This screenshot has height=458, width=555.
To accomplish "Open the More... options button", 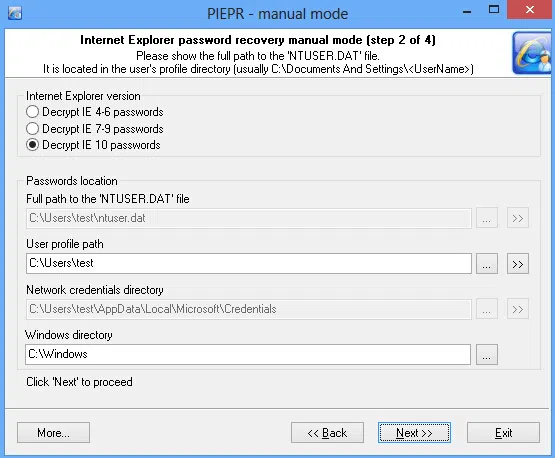I will (x=53, y=433).
